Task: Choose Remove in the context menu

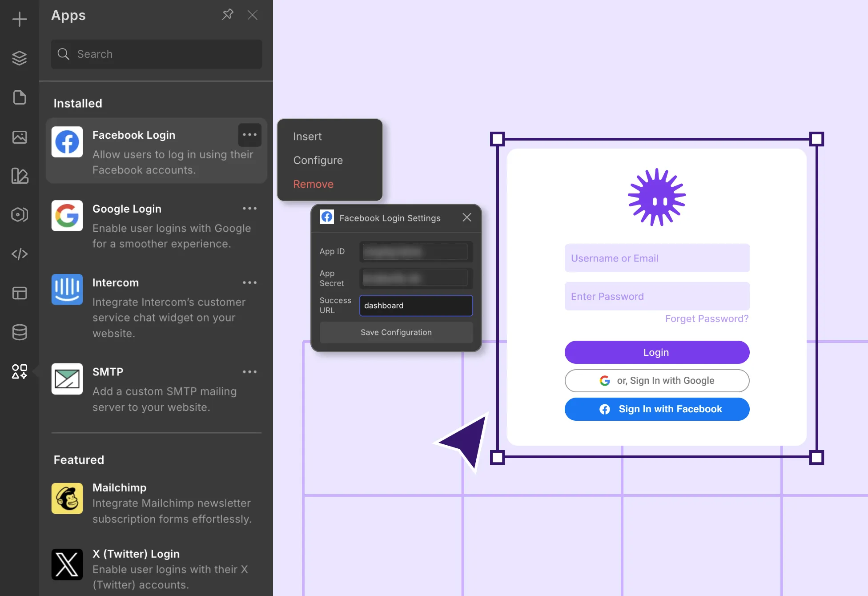Action: click(x=313, y=184)
